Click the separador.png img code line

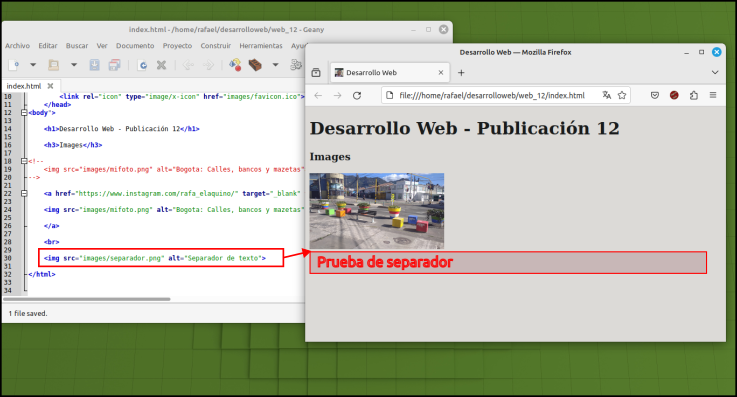(x=155, y=258)
